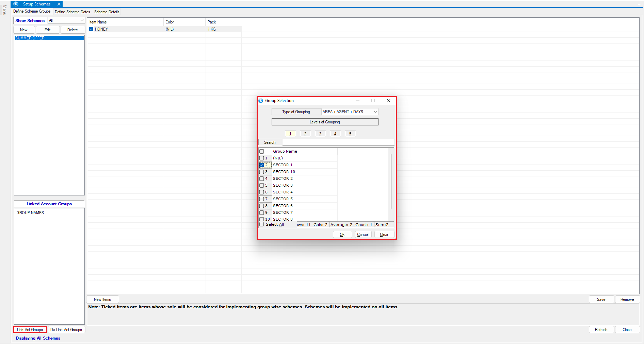Uncheck the SECTOR 1 checkbox
This screenshot has width=644, height=344.
pos(262,165)
